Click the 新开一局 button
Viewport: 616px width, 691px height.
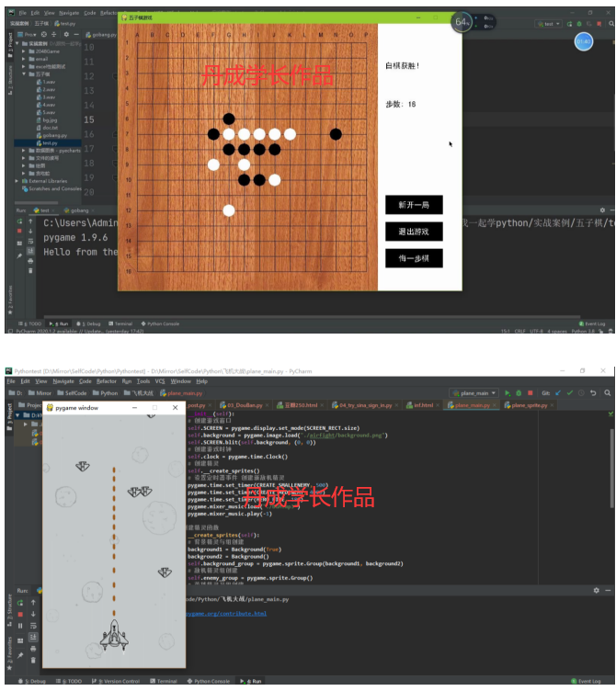[x=414, y=205]
